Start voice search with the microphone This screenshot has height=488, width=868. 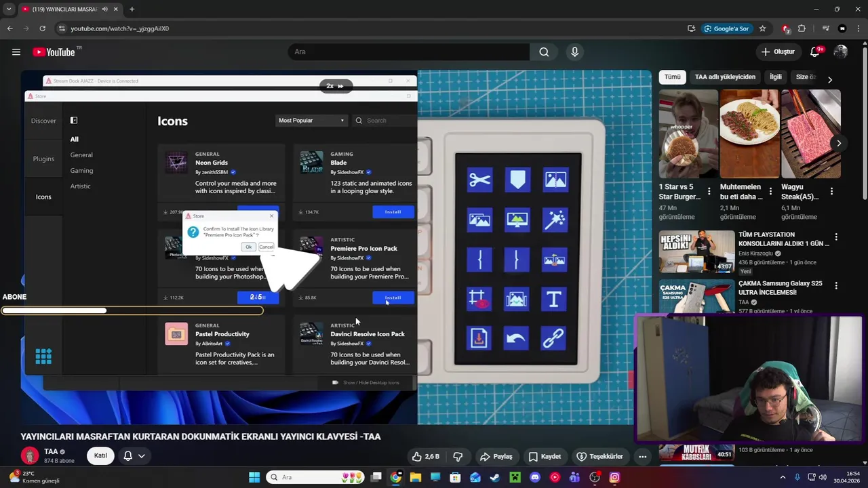[x=575, y=52]
